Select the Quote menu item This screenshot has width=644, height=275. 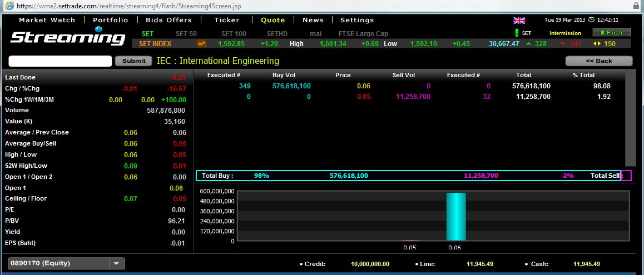point(273,19)
